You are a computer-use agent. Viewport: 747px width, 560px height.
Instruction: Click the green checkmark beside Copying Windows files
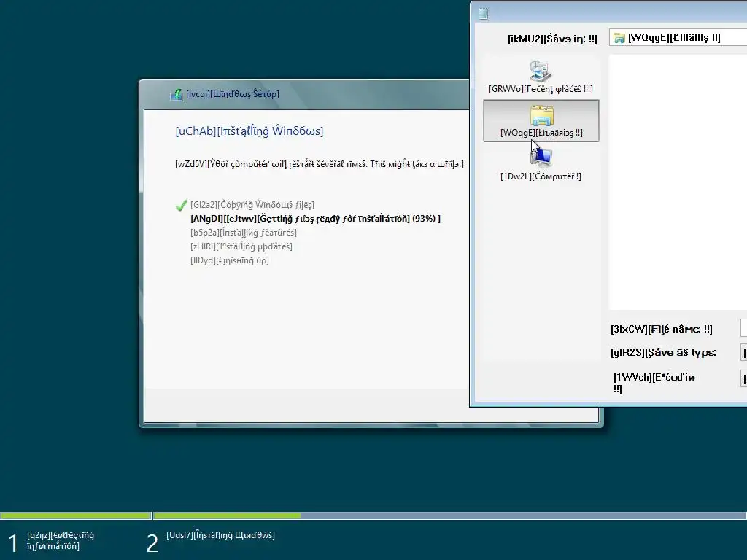pos(181,205)
